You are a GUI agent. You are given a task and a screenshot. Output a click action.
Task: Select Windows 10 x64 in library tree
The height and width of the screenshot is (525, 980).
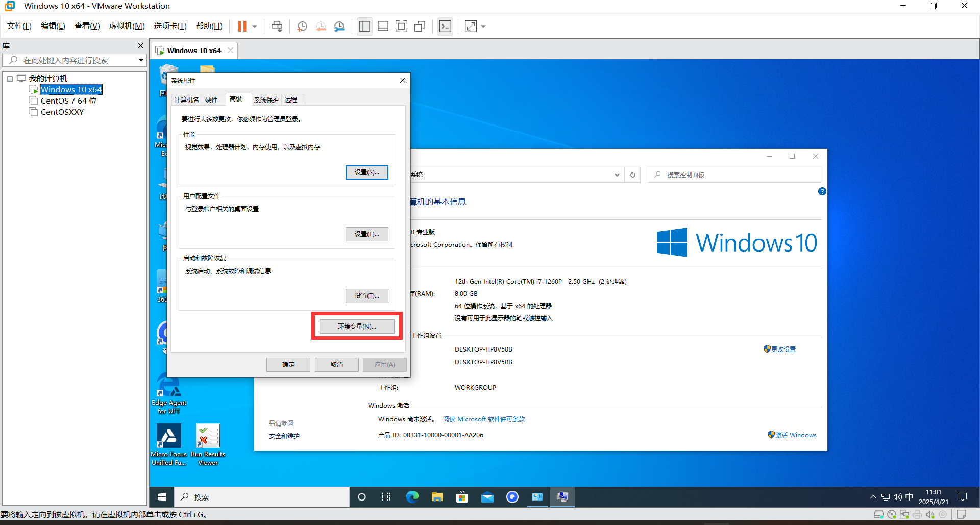click(x=71, y=90)
